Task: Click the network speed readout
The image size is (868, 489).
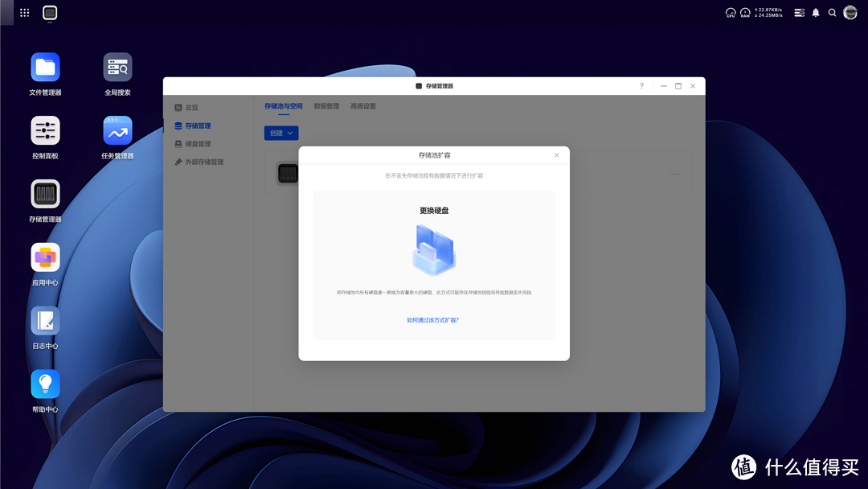Action: [768, 13]
